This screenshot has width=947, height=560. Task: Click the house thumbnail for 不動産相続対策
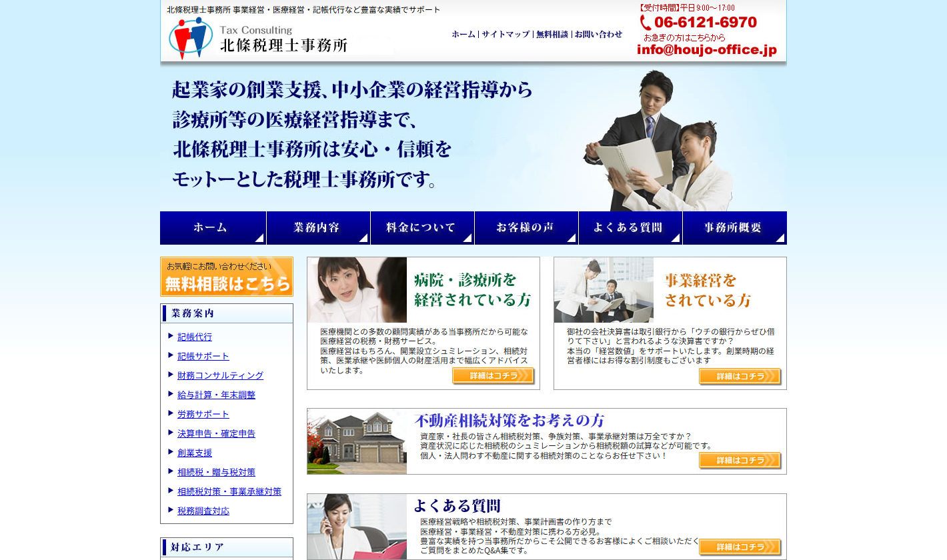(x=357, y=441)
